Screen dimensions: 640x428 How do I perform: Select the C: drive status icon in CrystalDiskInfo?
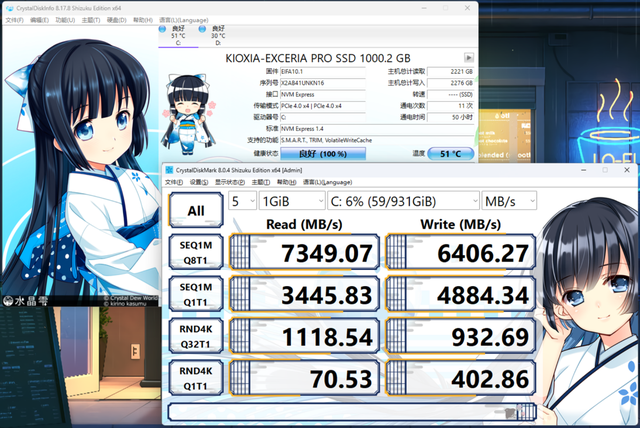click(162, 29)
